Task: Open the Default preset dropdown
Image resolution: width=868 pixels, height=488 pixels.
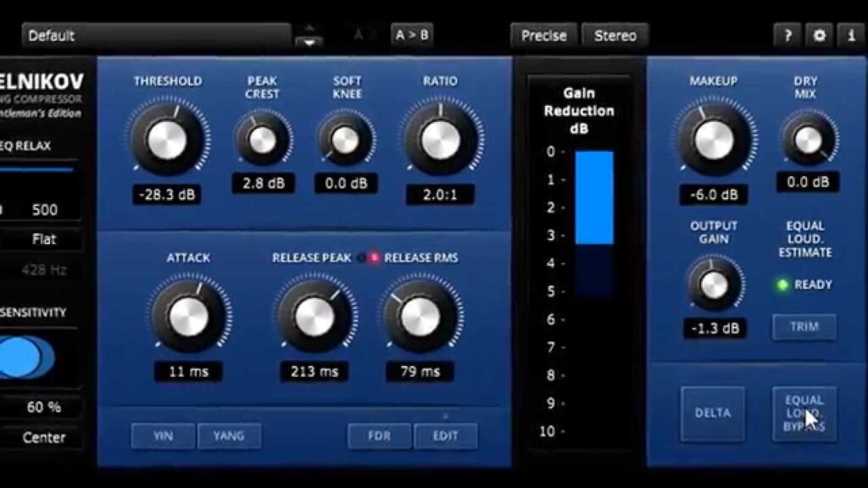Action: pos(156,36)
